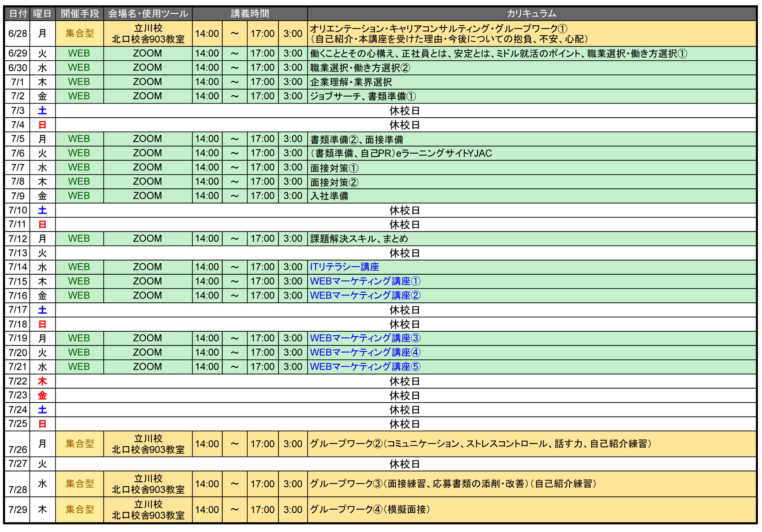Click 休校日 in the 7/24 row
The width and height of the screenshot is (762, 532).
(405, 410)
